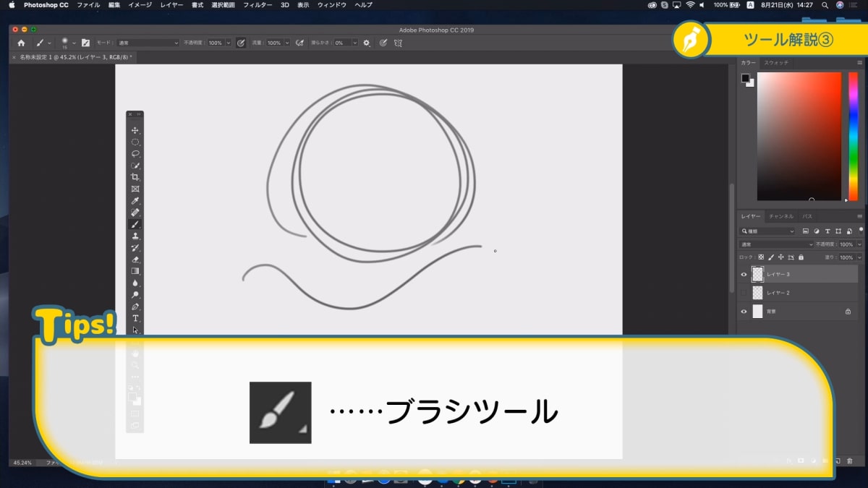Image resolution: width=868 pixels, height=488 pixels.
Task: Select the Pen tool
Action: tap(135, 307)
